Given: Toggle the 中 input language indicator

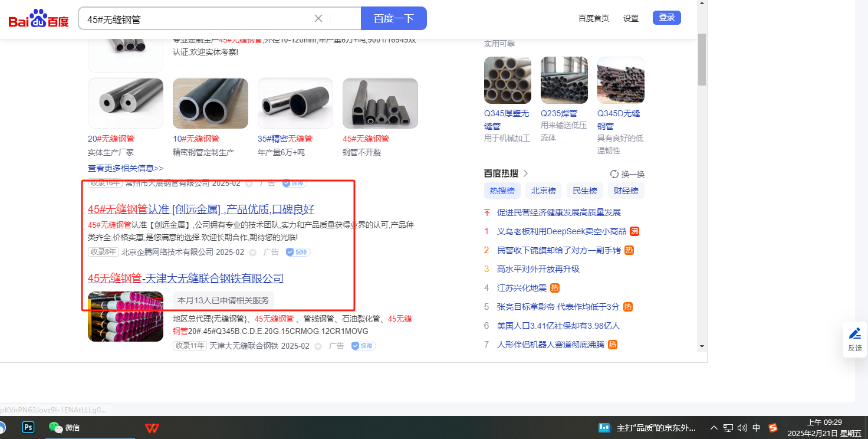Looking at the screenshot, I should 757,428.
